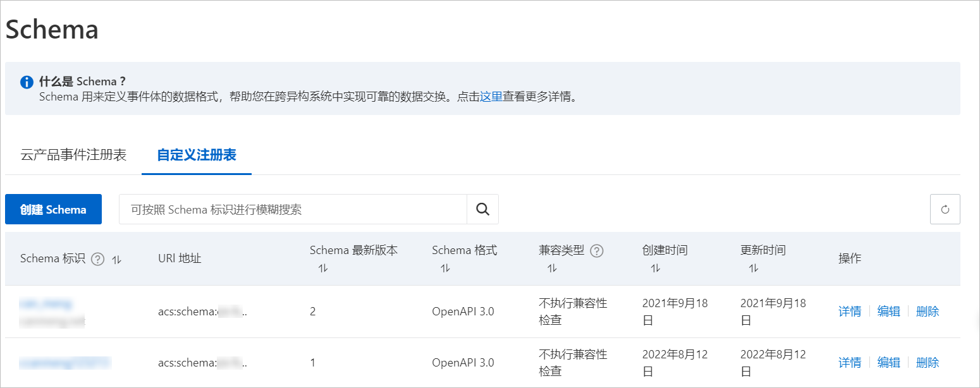980x388 pixels.
Task: Click OpenAPI 3.0 in the 2022 row
Action: 463,363
